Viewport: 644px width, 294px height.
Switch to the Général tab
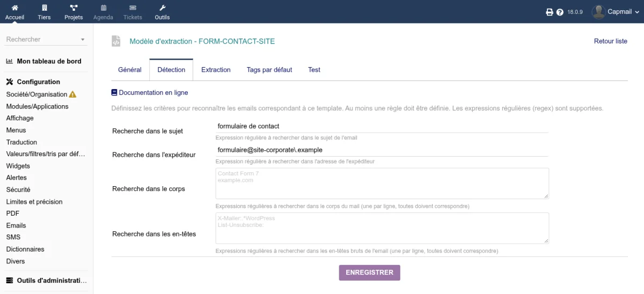tap(130, 70)
